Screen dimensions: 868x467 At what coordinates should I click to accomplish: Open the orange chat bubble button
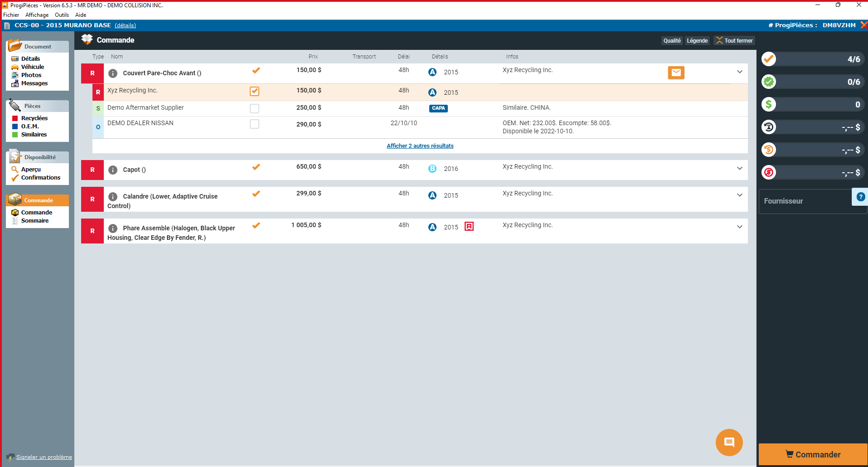click(x=729, y=442)
